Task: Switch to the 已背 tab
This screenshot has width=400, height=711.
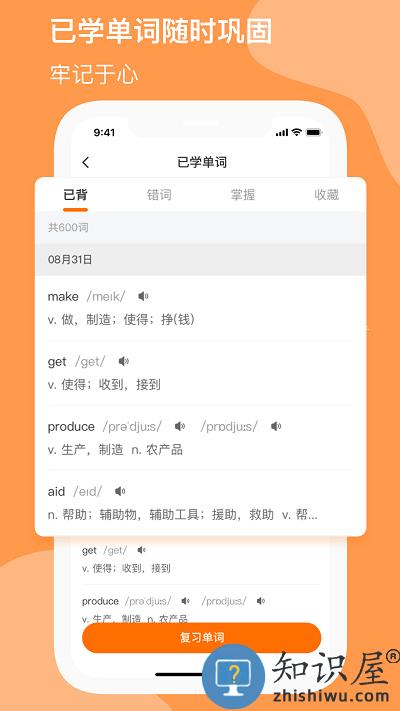Action: click(x=75, y=195)
